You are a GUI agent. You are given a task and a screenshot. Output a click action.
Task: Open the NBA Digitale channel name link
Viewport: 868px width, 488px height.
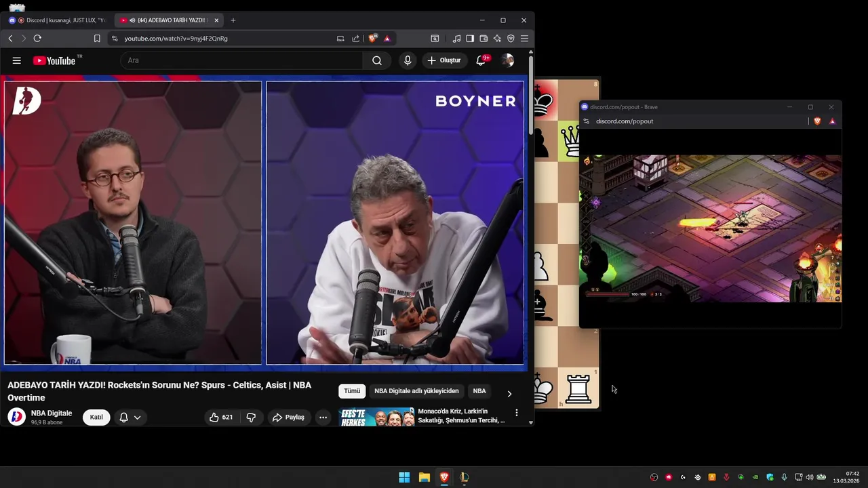pyautogui.click(x=52, y=413)
